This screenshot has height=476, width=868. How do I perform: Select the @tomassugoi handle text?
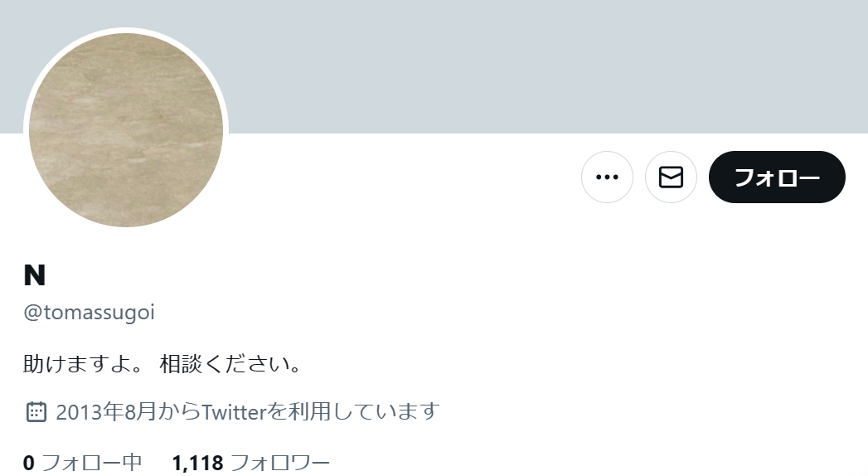pyautogui.click(x=90, y=312)
